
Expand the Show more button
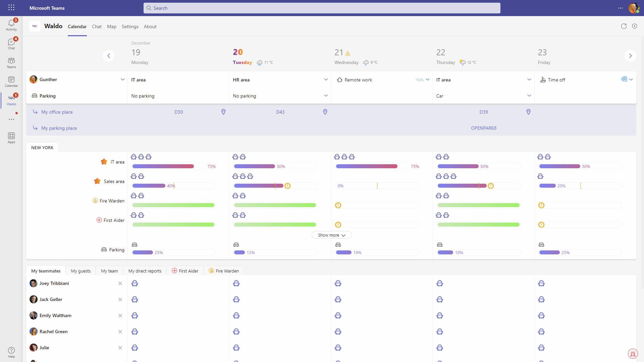point(331,235)
